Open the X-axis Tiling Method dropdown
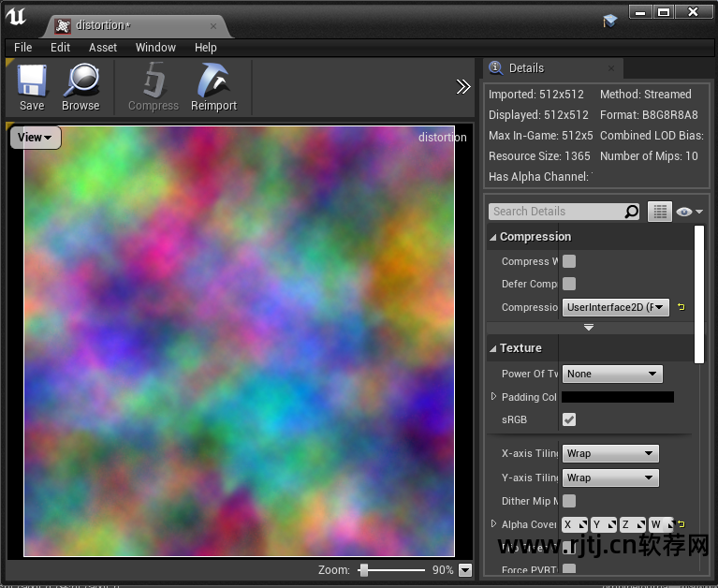This screenshot has height=588, width=718. pos(610,453)
